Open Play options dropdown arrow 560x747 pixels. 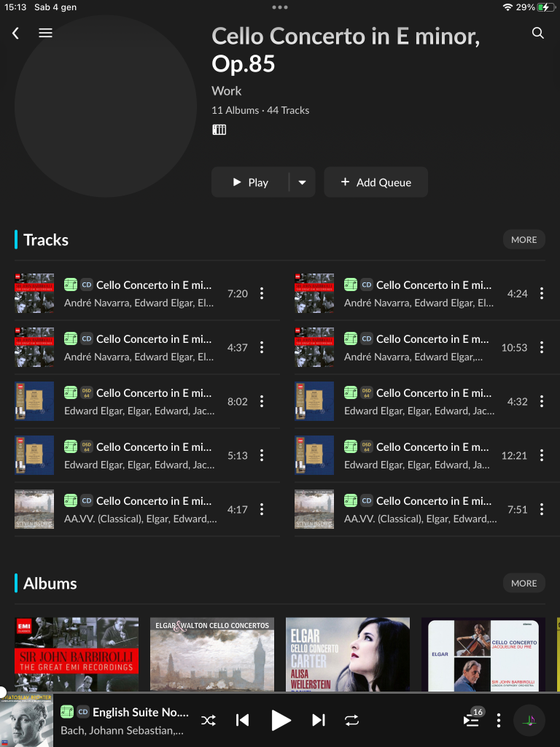(302, 182)
